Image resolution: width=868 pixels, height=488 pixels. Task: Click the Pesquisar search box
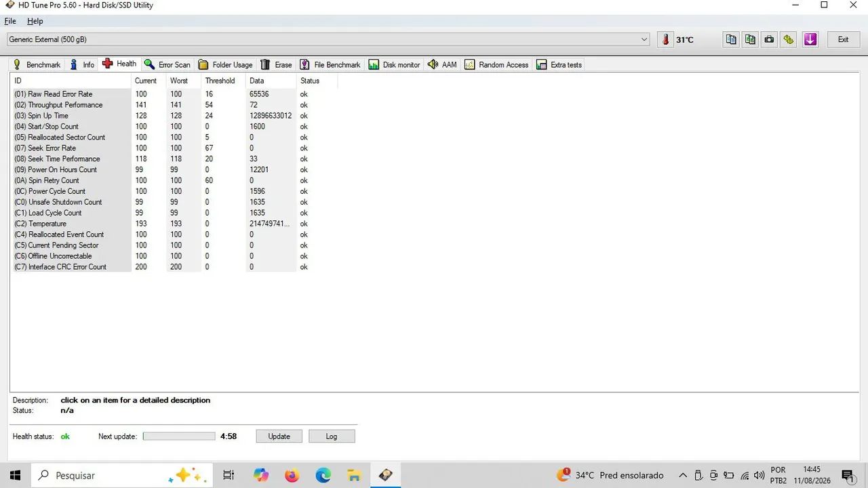(x=121, y=475)
